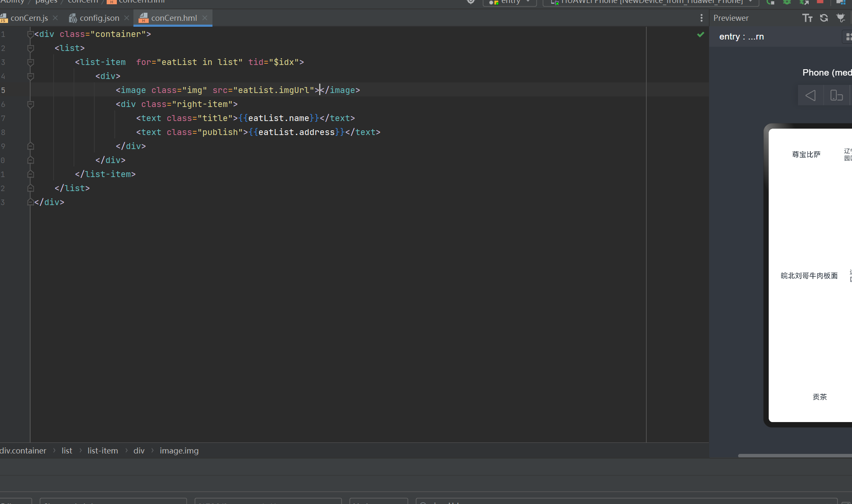Collapse the div container fold on line 1

[x=31, y=34]
